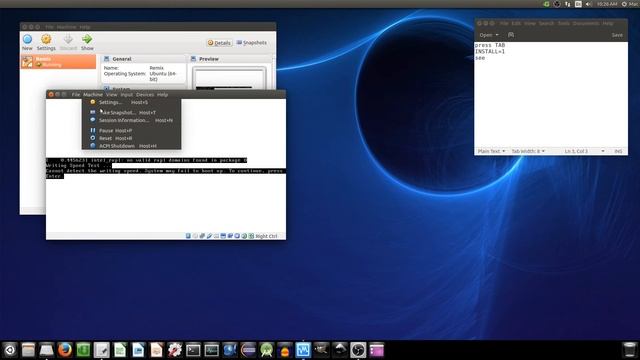Viewport: 640px width, 360px height.
Task: Click Save button in gedit
Action: (617, 35)
